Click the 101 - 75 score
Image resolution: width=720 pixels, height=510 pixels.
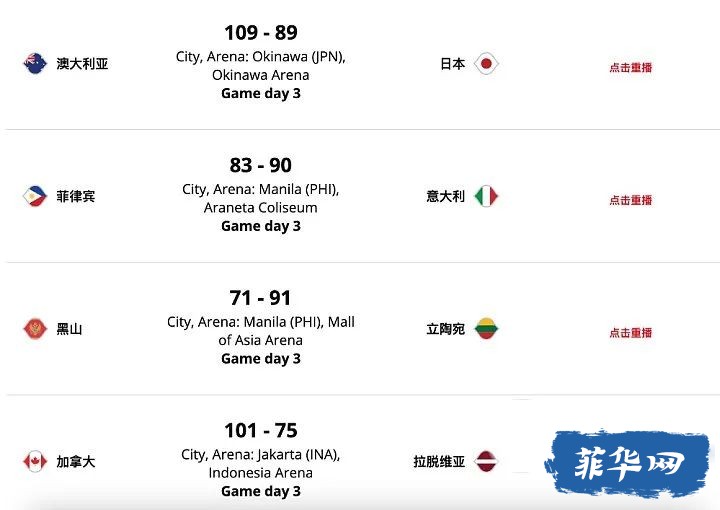[x=261, y=431]
